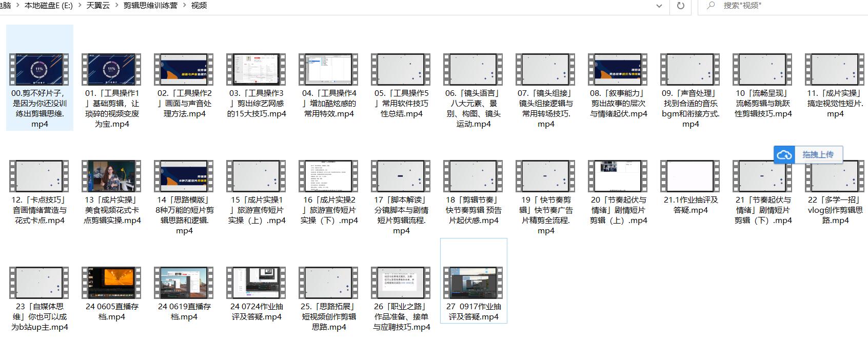Viewport: 868px width, 360px height.
Task: Click the 02.「工具操作2」画面与声音处理方法 video icon
Action: pyautogui.click(x=184, y=69)
